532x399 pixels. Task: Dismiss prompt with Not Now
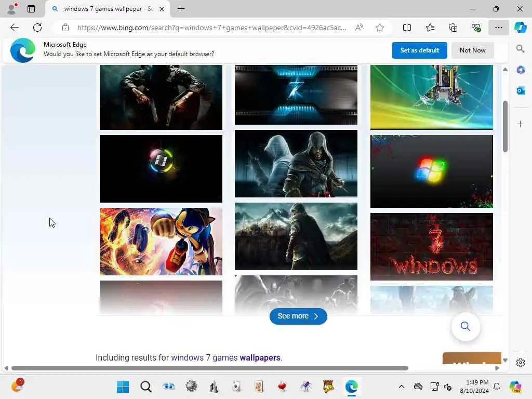tap(472, 50)
